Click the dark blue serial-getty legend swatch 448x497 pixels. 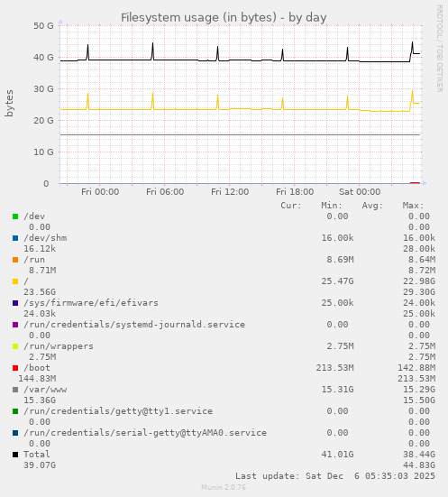(x=15, y=433)
